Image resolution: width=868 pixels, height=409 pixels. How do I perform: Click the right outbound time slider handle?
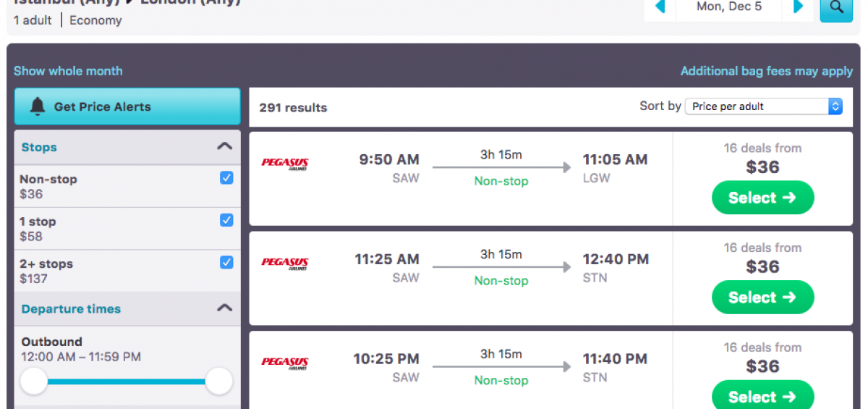click(219, 381)
